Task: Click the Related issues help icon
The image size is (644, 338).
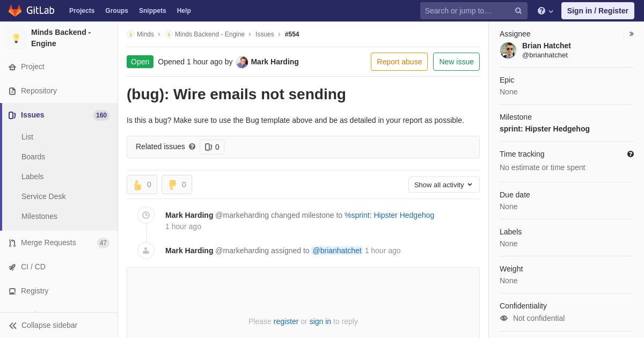Action: 192,146
